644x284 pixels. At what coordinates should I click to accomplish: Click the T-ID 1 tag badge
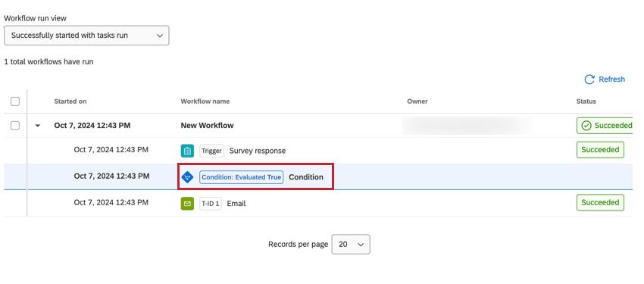[x=211, y=203]
